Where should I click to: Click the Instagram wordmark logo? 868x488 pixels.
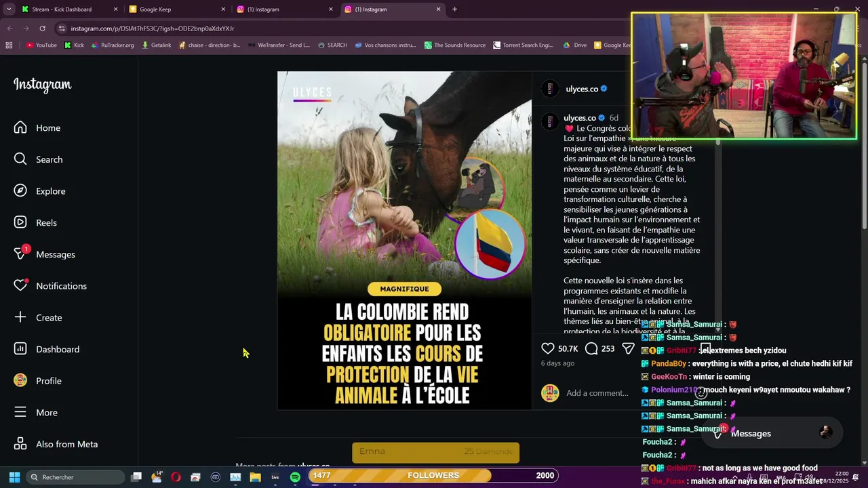pos(43,85)
